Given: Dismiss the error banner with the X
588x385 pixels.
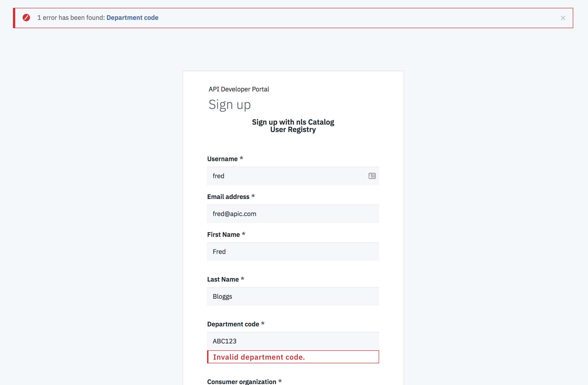Looking at the screenshot, I should [x=563, y=18].
